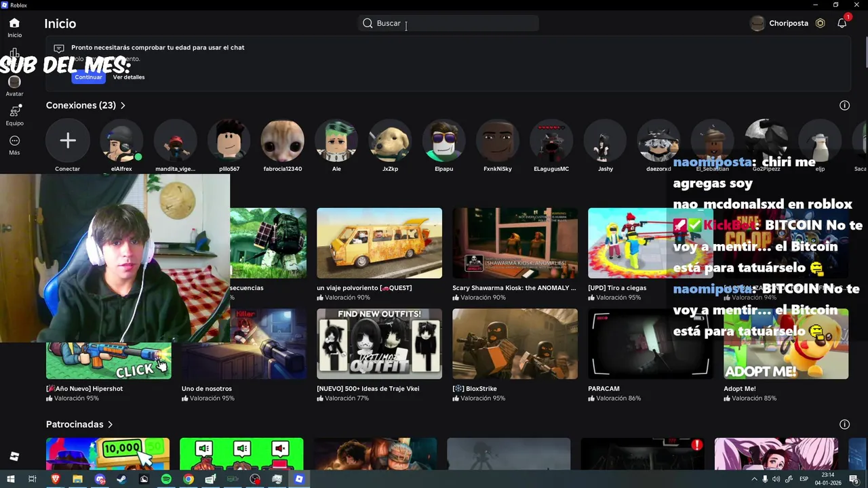This screenshot has height=488, width=868.
Task: Expand the Patrocinadas section chevron
Action: [110, 424]
